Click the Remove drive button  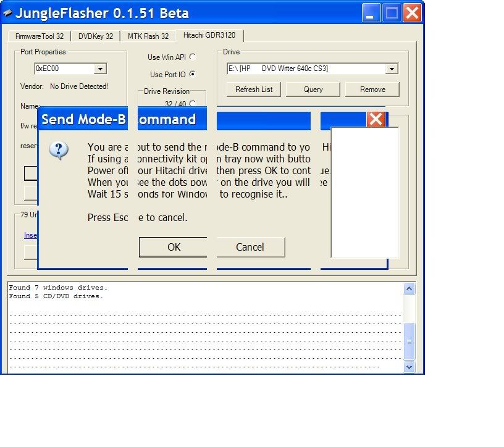(x=372, y=90)
